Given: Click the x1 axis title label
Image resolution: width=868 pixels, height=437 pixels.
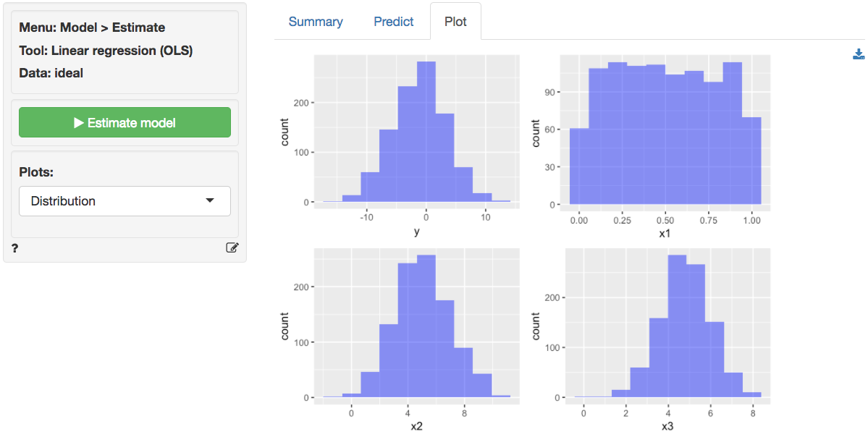Looking at the screenshot, I should click(x=665, y=232).
